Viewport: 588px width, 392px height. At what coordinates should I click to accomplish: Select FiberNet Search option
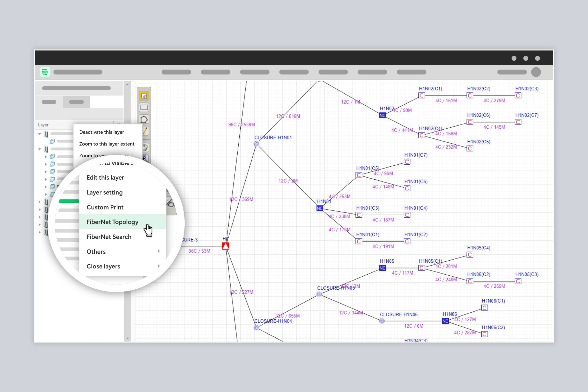109,236
